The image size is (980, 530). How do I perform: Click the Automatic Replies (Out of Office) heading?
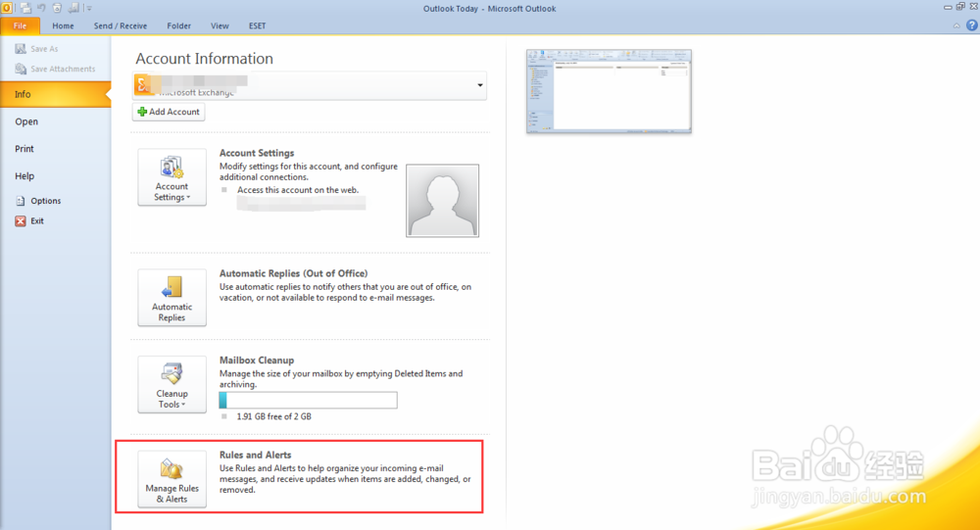pyautogui.click(x=293, y=273)
